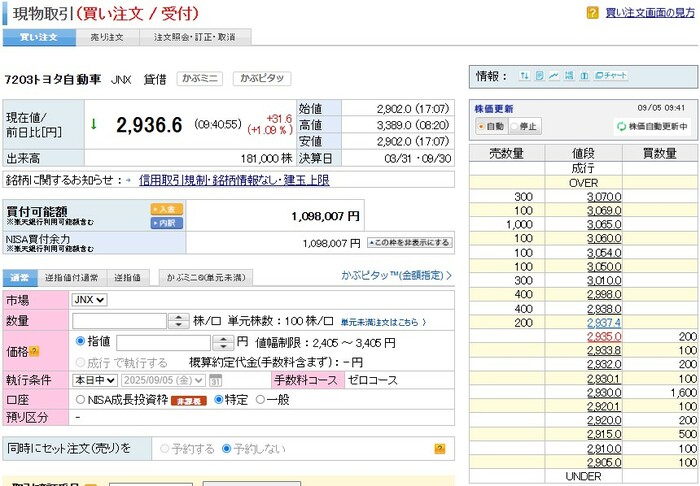700x486 pixels.
Task: Click the かぶミニ button
Action: pyautogui.click(x=200, y=79)
